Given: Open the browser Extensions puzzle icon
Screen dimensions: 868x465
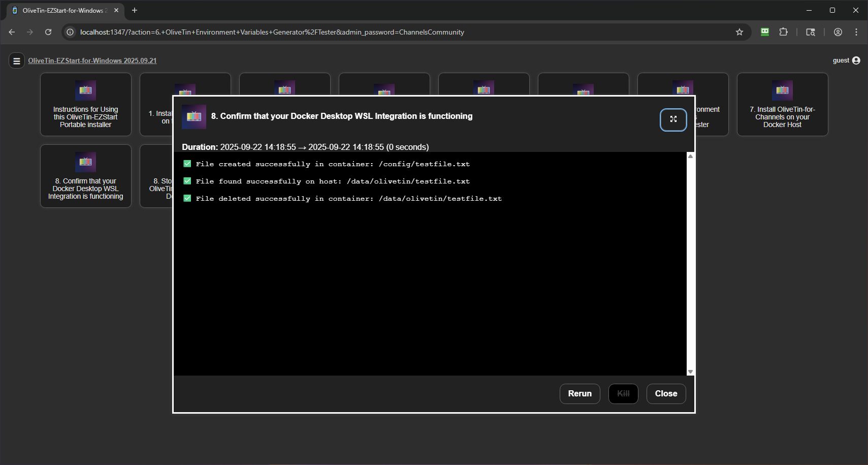Looking at the screenshot, I should 783,32.
